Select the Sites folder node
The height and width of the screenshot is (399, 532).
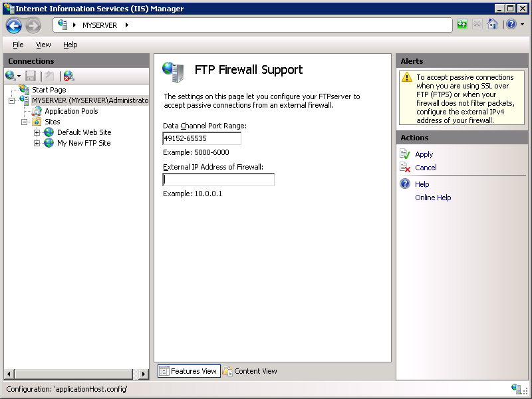53,122
